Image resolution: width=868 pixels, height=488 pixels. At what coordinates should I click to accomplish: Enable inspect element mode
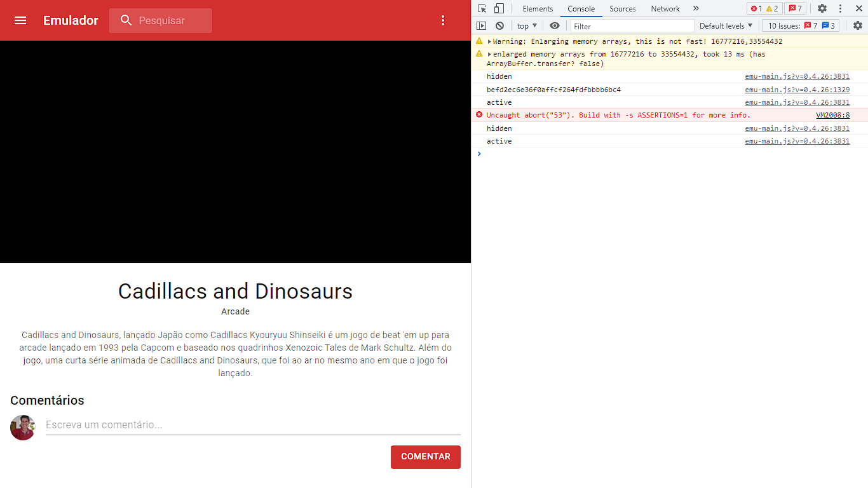[482, 8]
